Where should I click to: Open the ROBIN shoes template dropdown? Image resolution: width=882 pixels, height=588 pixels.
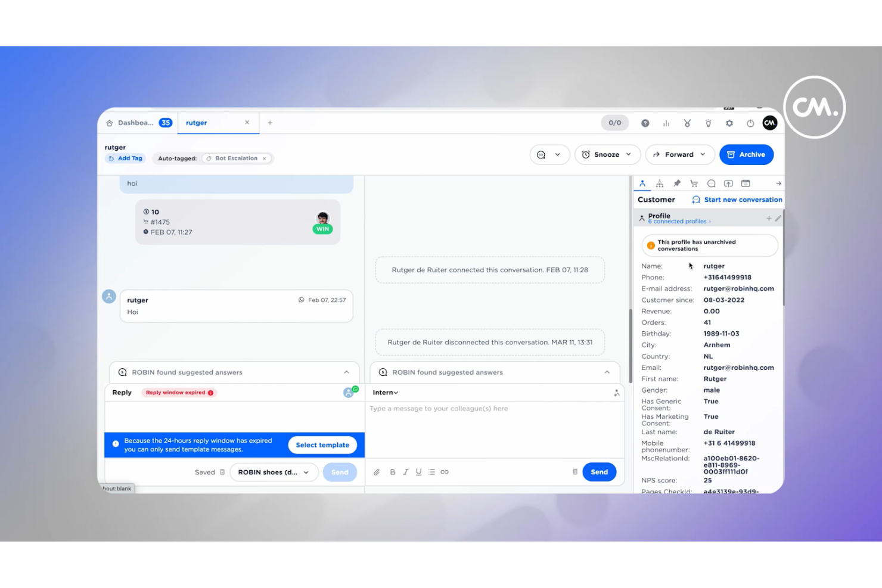coord(274,472)
